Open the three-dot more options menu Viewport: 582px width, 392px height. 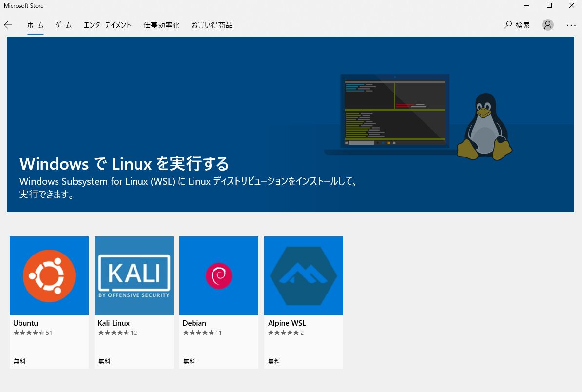pyautogui.click(x=571, y=25)
